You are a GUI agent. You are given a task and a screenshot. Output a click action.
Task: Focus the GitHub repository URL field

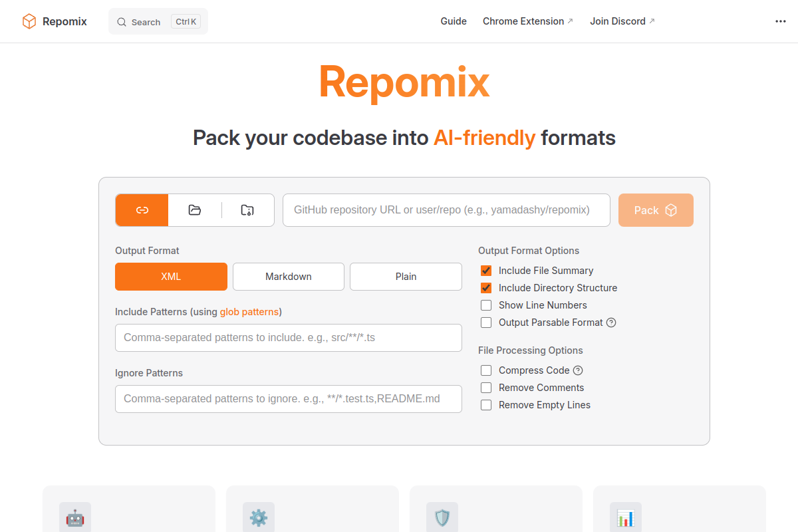(x=446, y=210)
